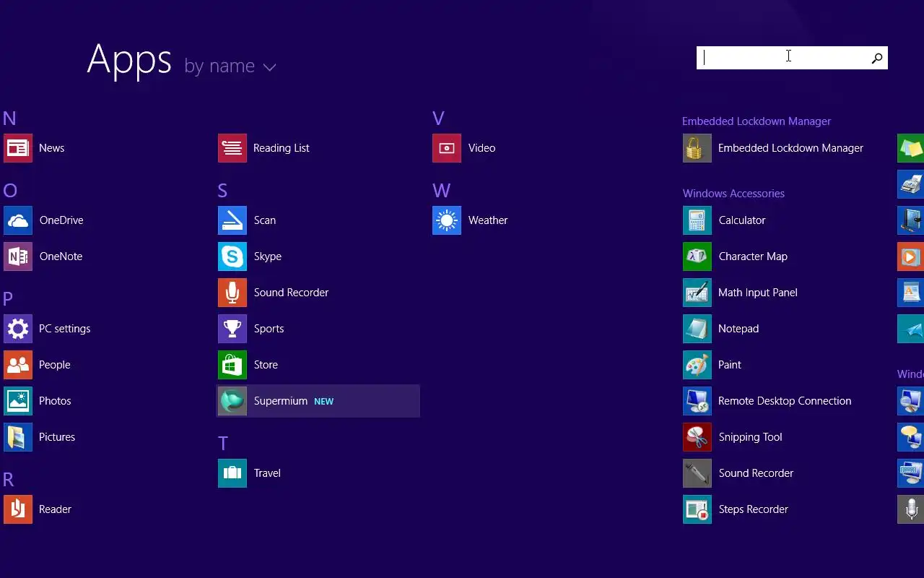Open the Notepad icon
This screenshot has height=578, width=924.
697,329
